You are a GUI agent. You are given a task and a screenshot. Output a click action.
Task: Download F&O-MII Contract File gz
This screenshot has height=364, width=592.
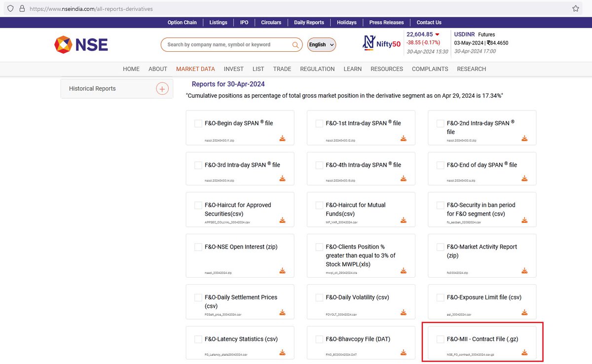(524, 352)
